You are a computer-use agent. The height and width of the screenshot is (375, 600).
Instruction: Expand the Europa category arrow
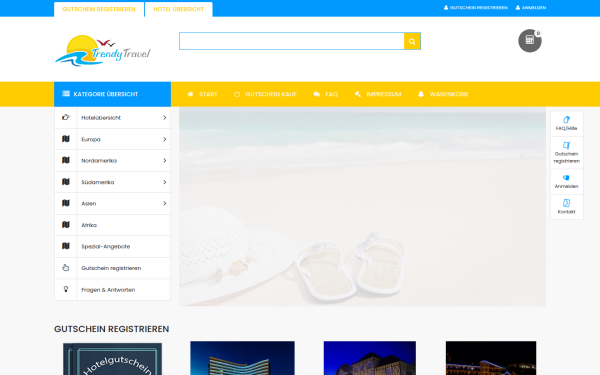[165, 139]
